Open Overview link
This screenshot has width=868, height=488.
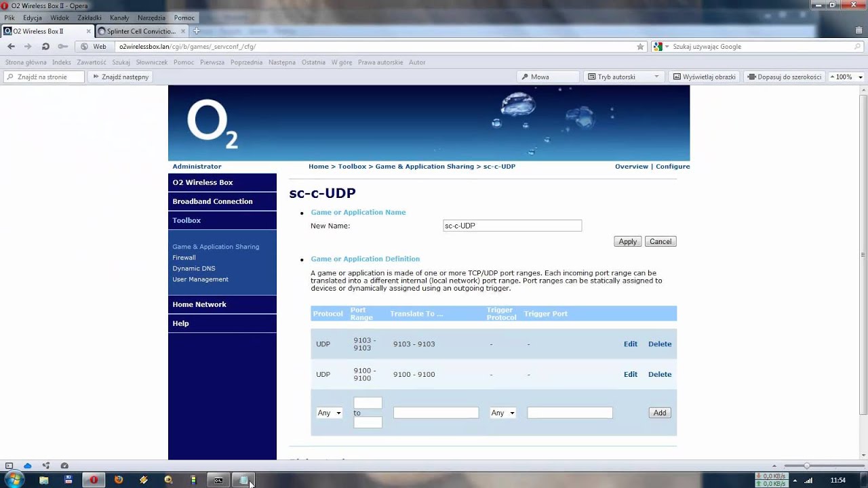[631, 166]
